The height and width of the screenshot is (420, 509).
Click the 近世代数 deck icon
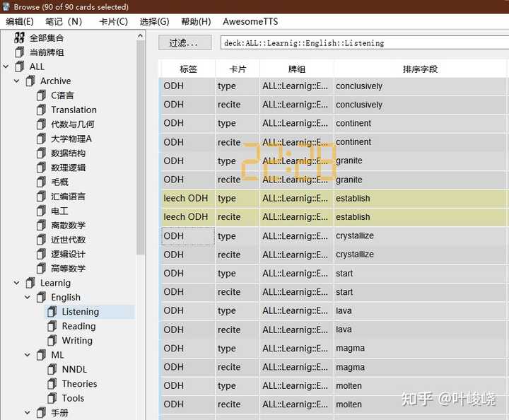pos(41,240)
